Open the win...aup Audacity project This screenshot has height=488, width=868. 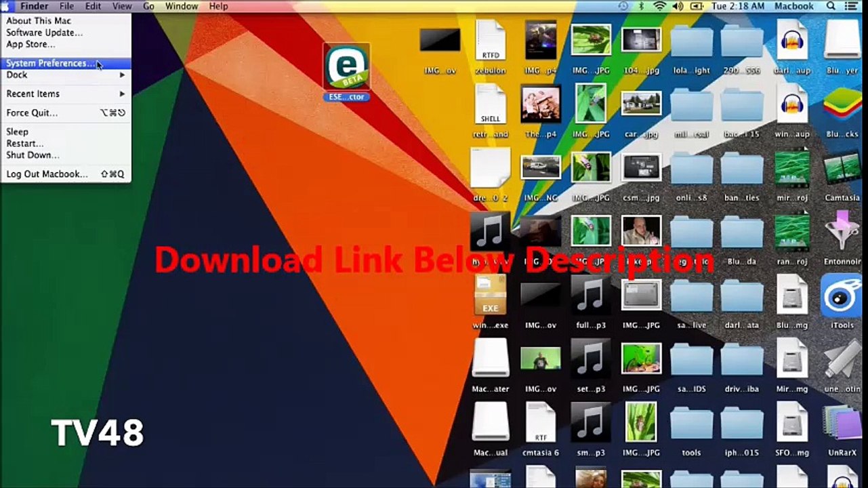[791, 104]
